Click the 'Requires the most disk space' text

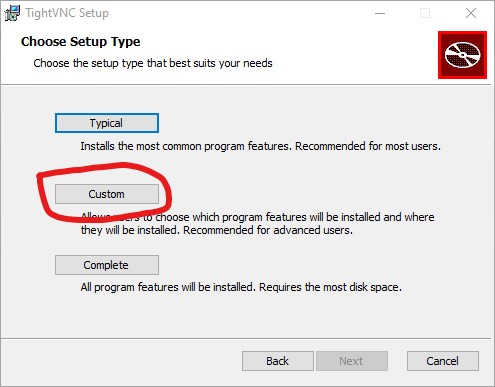pyautogui.click(x=330, y=287)
